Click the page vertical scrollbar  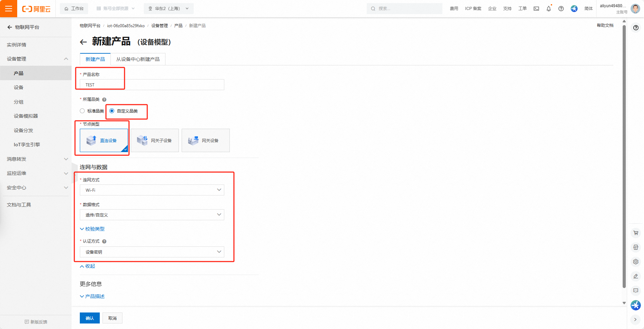[624, 157]
